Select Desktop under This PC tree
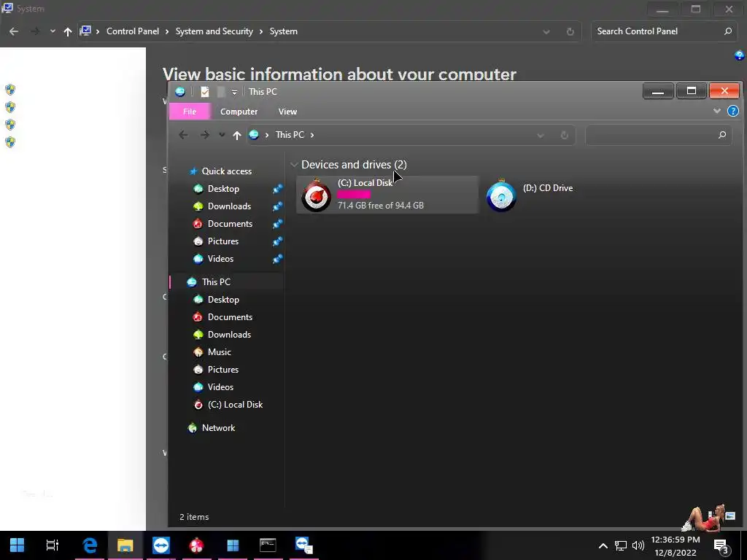This screenshot has height=560, width=747. (x=223, y=300)
